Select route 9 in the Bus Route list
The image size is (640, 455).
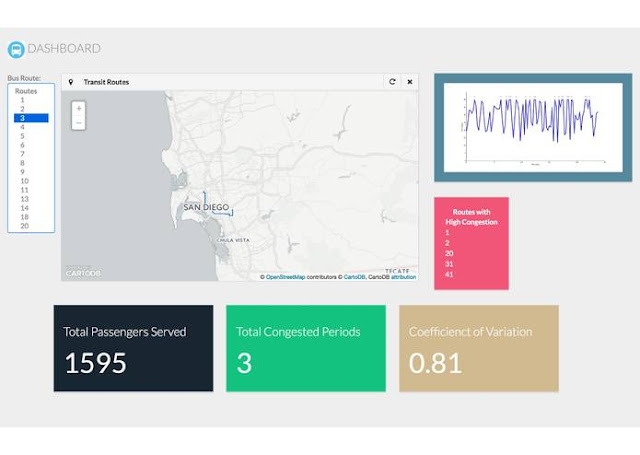(31, 172)
